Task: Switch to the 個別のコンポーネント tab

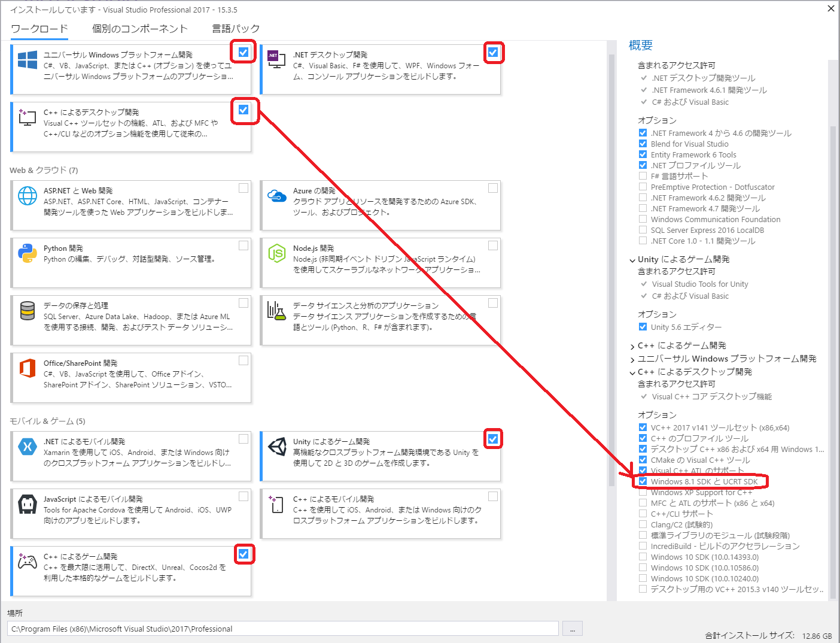Action: 139,29
